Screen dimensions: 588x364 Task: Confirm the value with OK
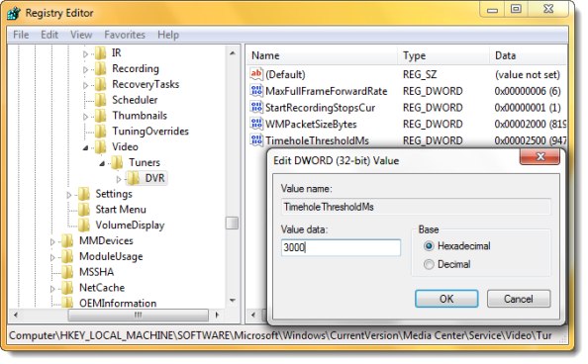tap(446, 299)
